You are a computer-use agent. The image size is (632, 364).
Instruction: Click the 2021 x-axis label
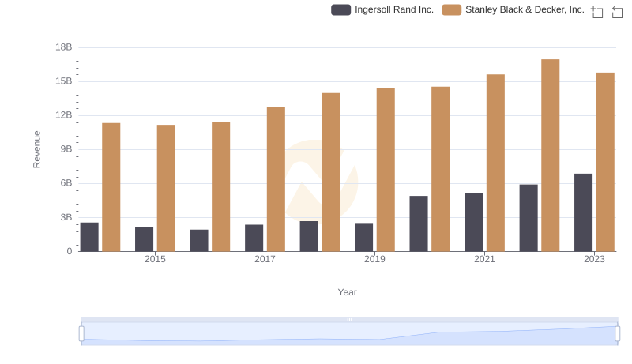click(484, 259)
